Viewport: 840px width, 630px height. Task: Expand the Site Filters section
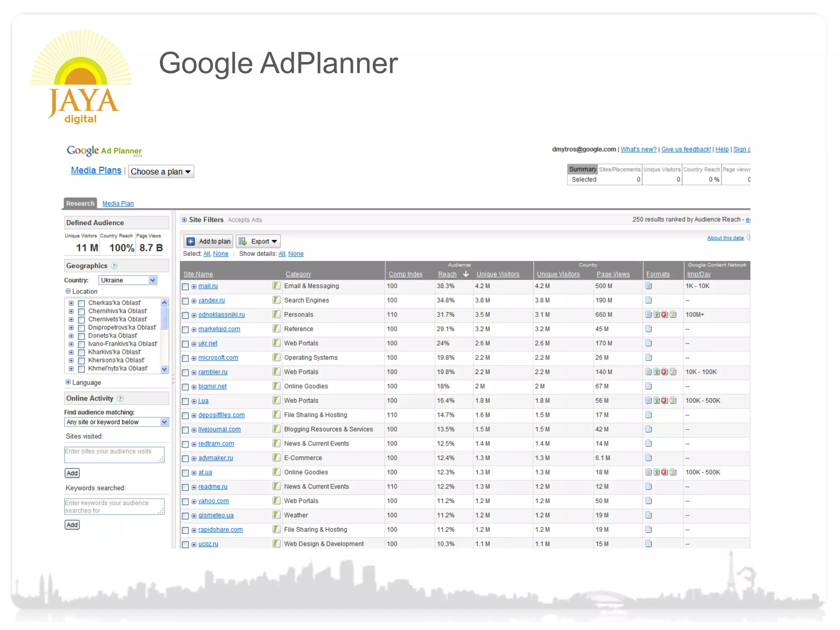pos(184,220)
